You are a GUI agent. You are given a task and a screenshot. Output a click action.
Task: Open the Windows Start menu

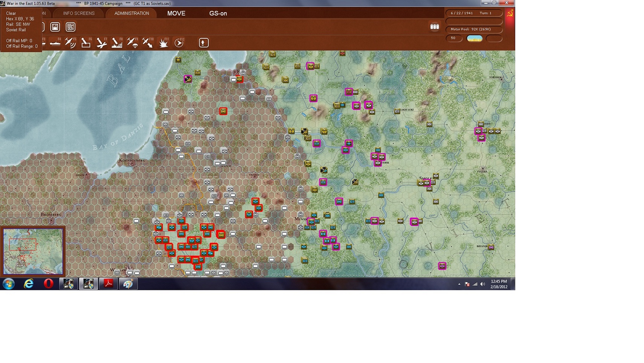click(9, 284)
